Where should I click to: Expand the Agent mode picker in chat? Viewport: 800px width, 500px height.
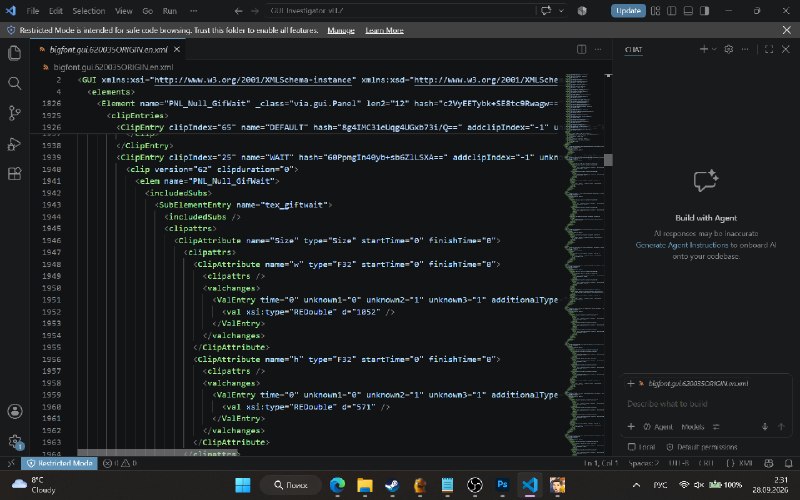[x=659, y=427]
